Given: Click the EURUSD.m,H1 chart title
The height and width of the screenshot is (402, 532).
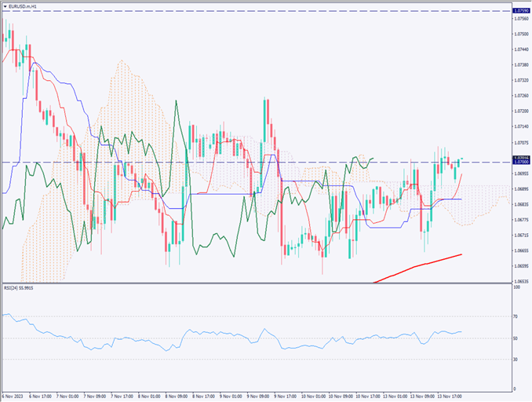Looking at the screenshot, I should tap(24, 6).
